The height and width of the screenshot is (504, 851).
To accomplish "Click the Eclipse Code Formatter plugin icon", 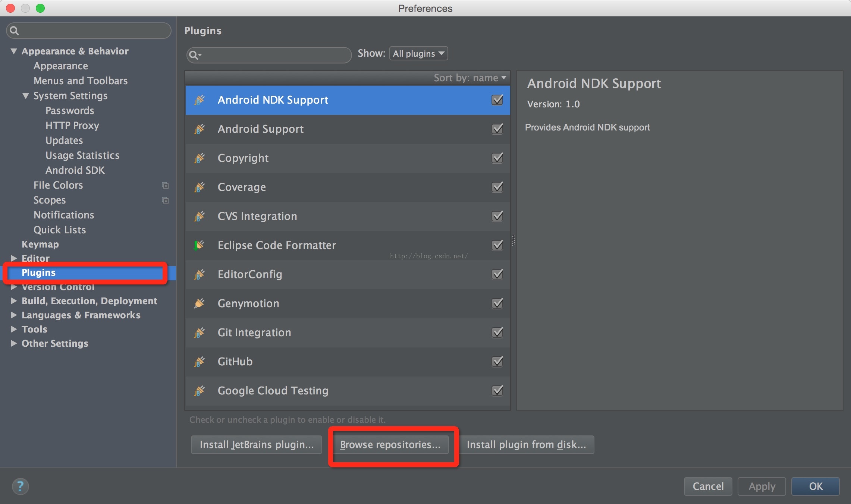I will click(199, 245).
